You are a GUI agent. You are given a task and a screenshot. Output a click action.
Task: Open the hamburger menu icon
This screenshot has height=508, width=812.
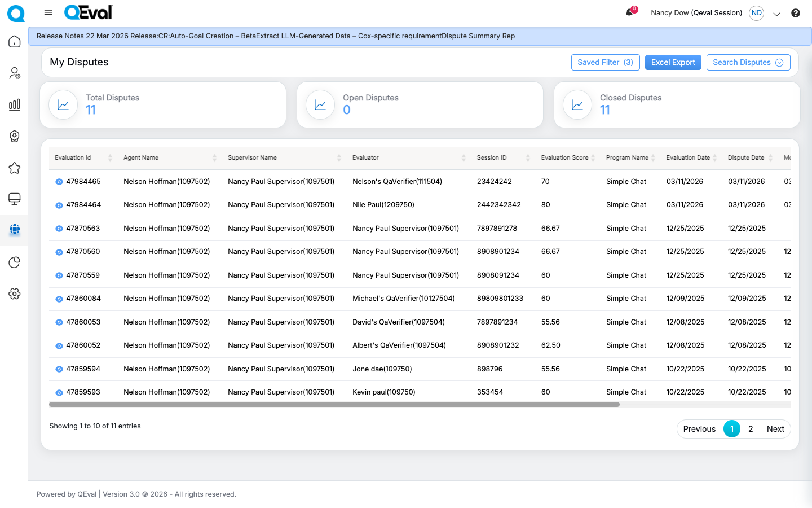pos(48,12)
